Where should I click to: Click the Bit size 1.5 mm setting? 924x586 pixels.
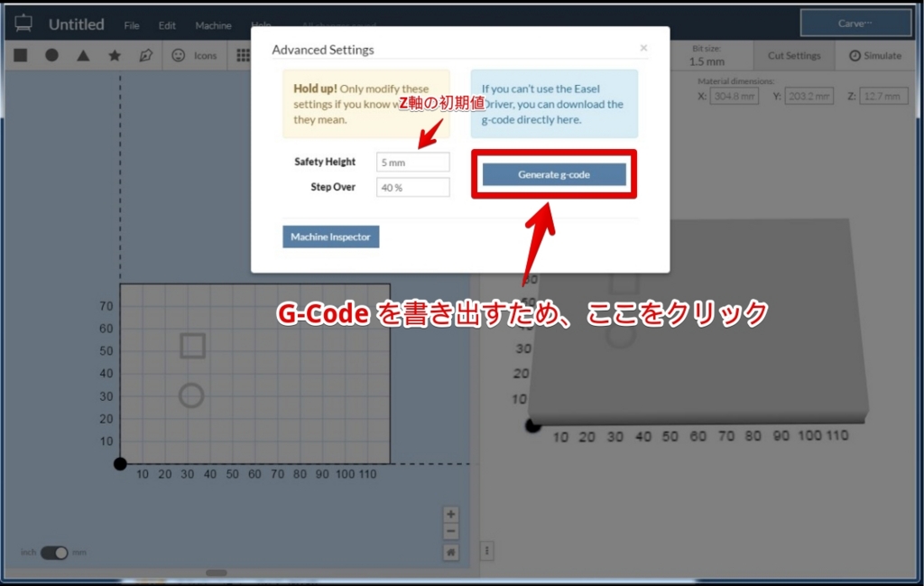pos(707,56)
